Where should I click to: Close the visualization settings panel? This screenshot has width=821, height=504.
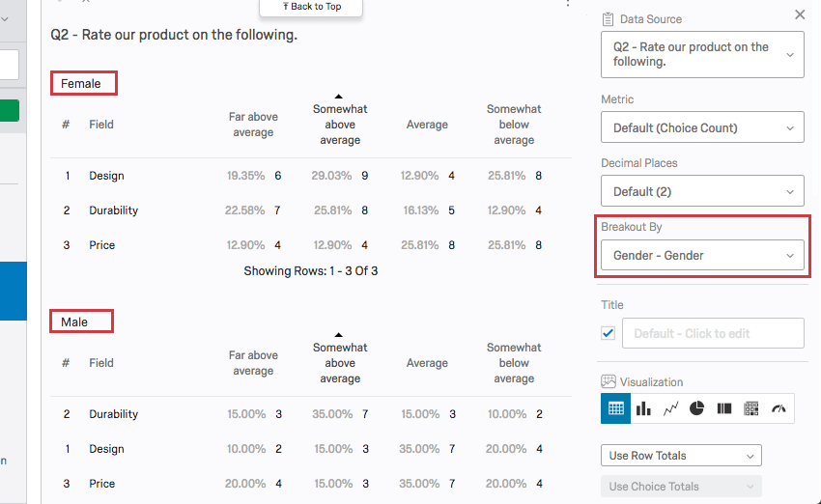coord(800,14)
